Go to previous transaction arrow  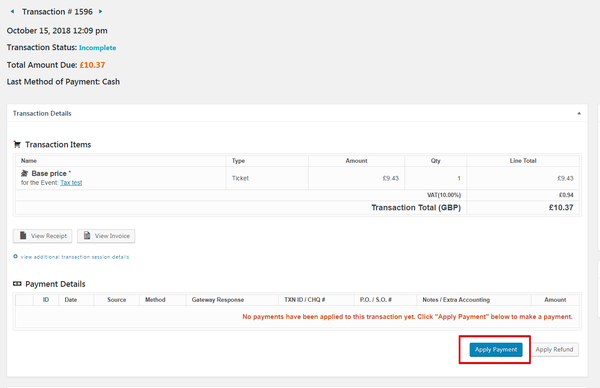(12, 11)
